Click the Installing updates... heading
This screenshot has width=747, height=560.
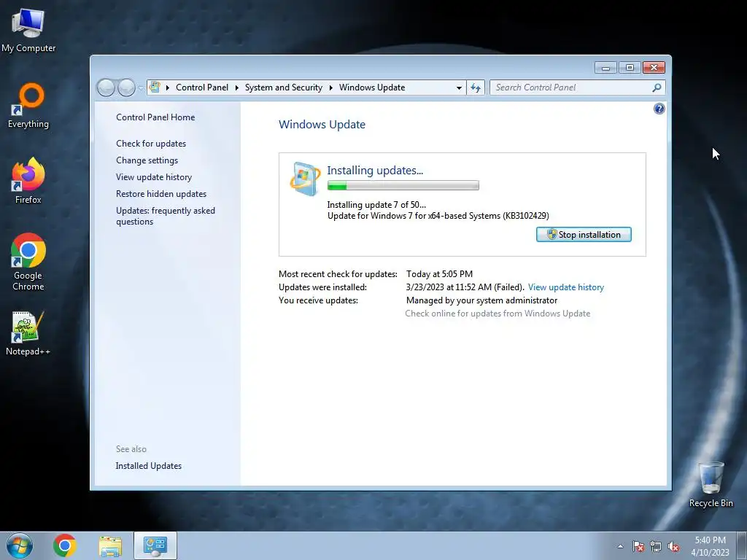click(x=375, y=170)
